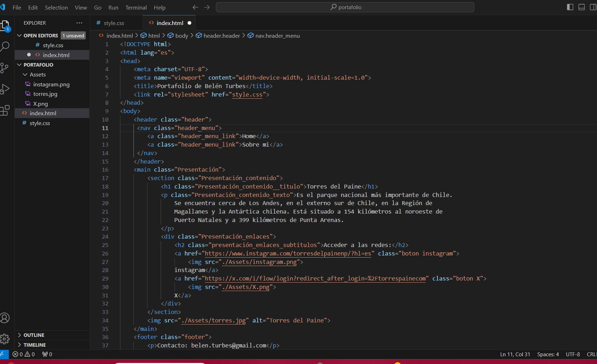
Task: Open instagram.png in the Assets folder
Action: (51, 85)
